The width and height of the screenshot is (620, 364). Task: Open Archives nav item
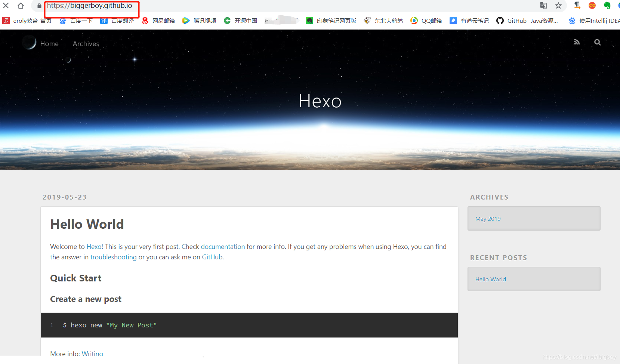(x=86, y=44)
